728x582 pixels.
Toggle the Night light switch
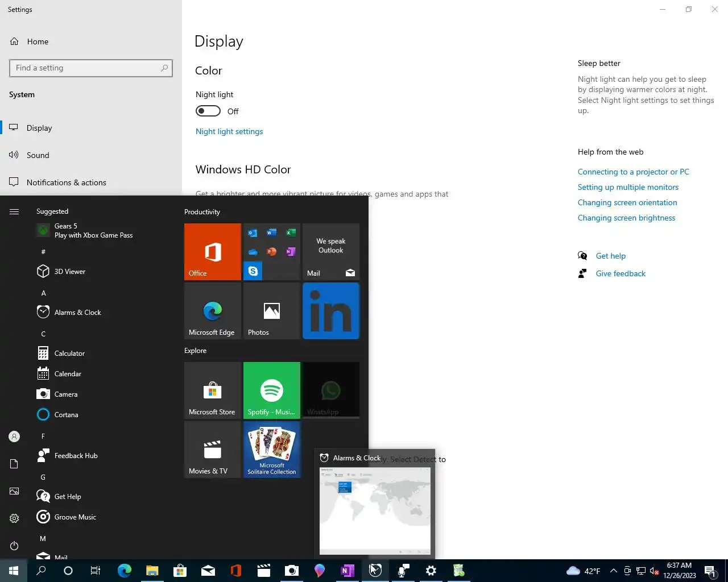click(208, 111)
